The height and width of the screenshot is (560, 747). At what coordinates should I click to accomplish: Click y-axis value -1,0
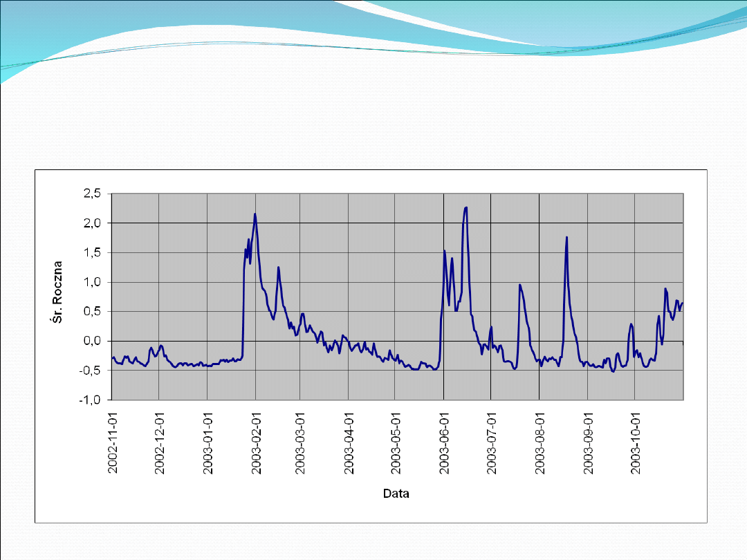tap(90, 400)
